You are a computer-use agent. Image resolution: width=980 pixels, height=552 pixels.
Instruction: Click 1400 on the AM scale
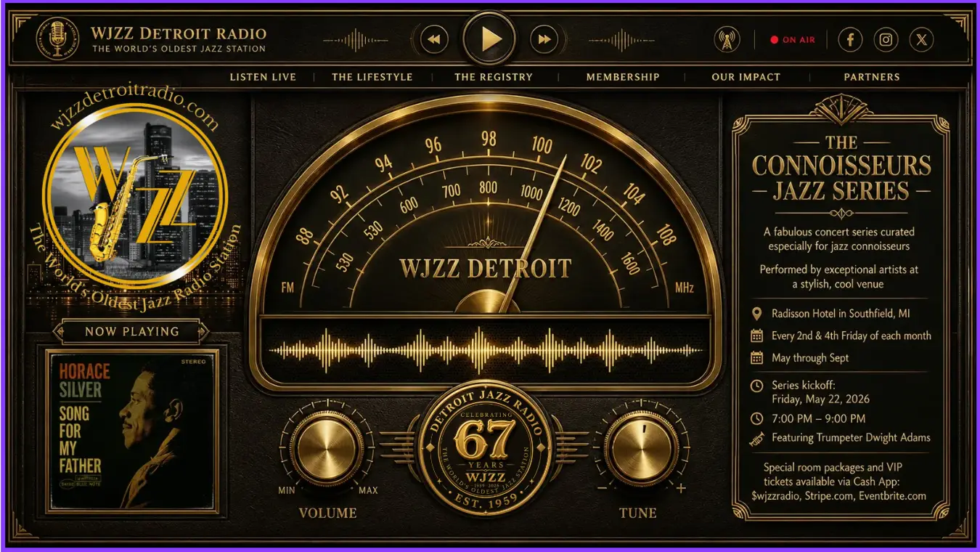tap(602, 231)
